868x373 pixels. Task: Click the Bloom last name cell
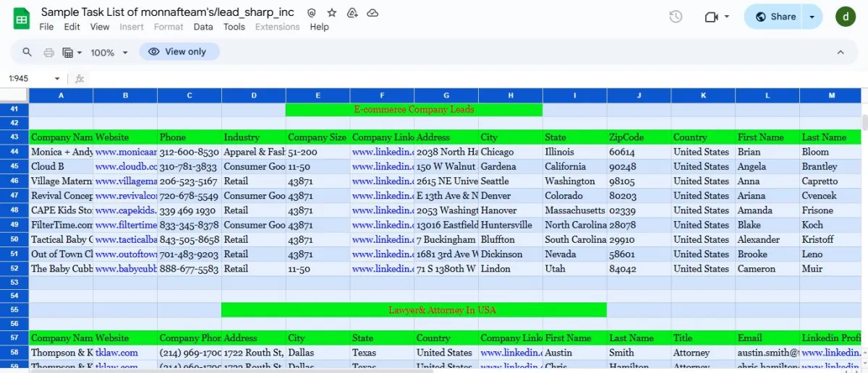(832, 152)
